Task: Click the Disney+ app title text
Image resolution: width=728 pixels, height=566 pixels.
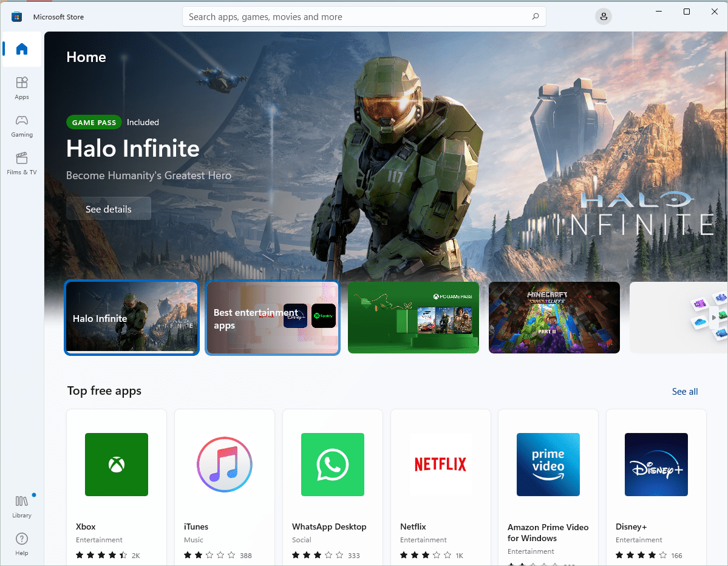Action: 631,527
